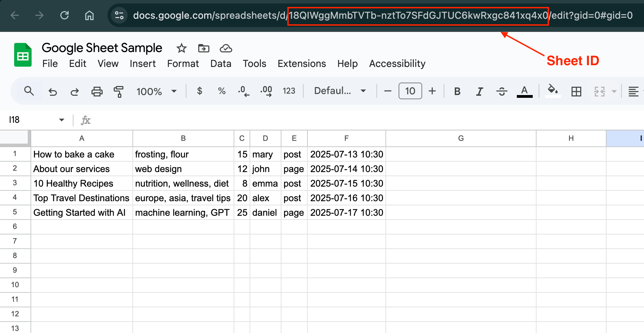This screenshot has width=644, height=333.
Task: Activate the paint format tool
Action: (119, 92)
